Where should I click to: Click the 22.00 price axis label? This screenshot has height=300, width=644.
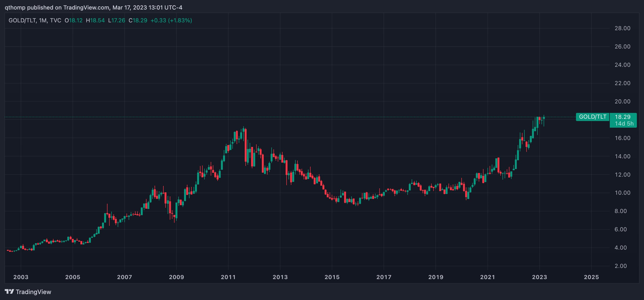tap(623, 83)
